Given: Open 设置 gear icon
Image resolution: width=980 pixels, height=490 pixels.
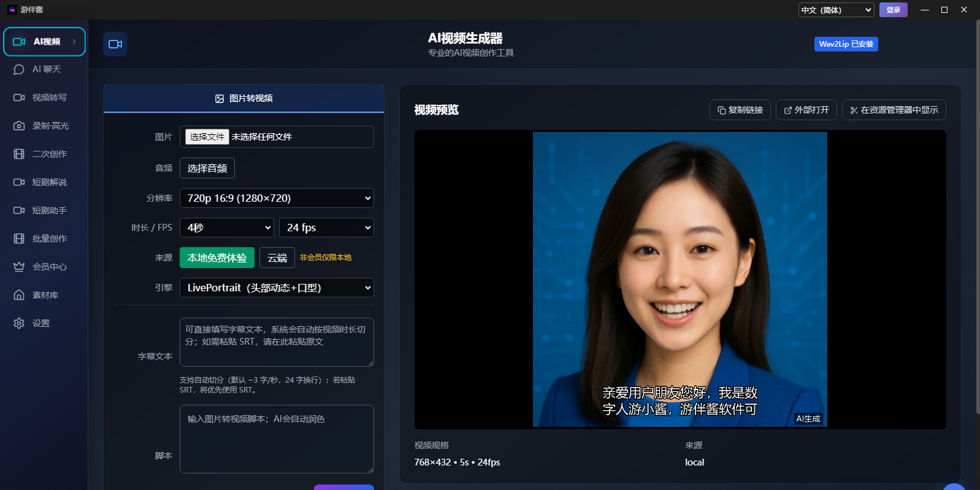Looking at the screenshot, I should 19,323.
